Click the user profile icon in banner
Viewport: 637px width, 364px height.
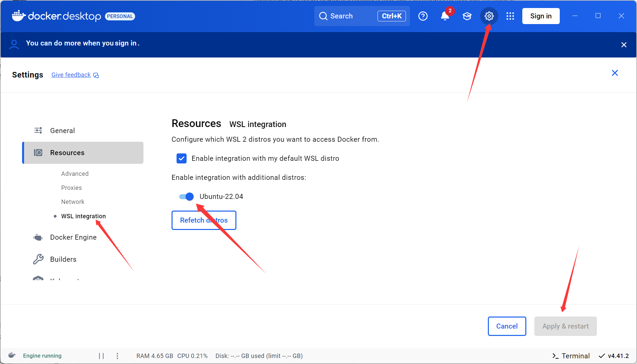14,44
